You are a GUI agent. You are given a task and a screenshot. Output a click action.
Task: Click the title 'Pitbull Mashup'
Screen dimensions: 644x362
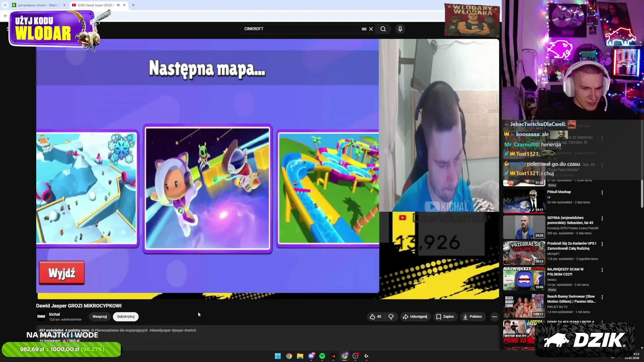tap(559, 192)
